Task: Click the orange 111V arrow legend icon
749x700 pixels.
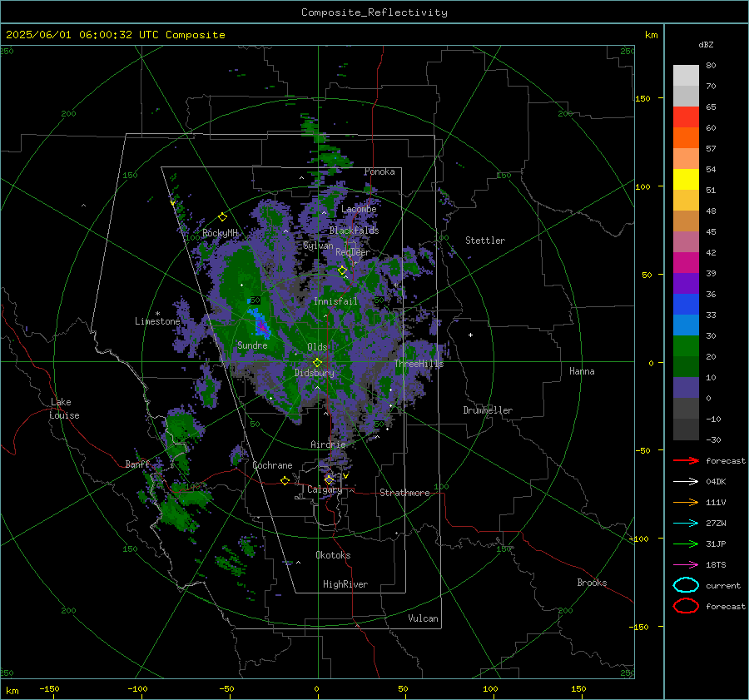Action: click(686, 502)
